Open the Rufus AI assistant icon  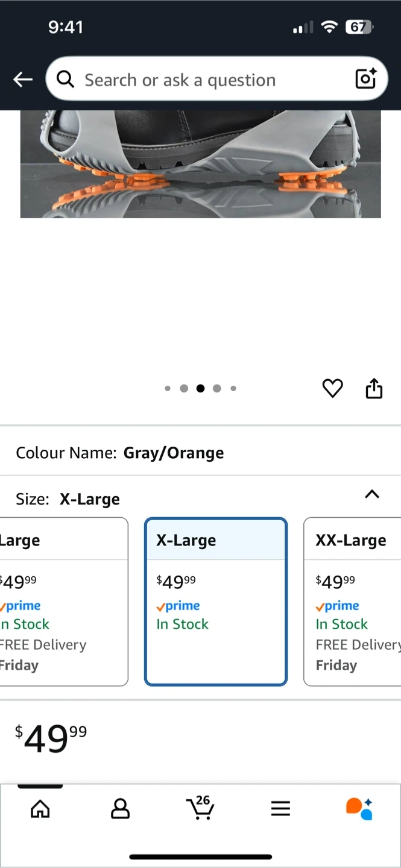[359, 808]
